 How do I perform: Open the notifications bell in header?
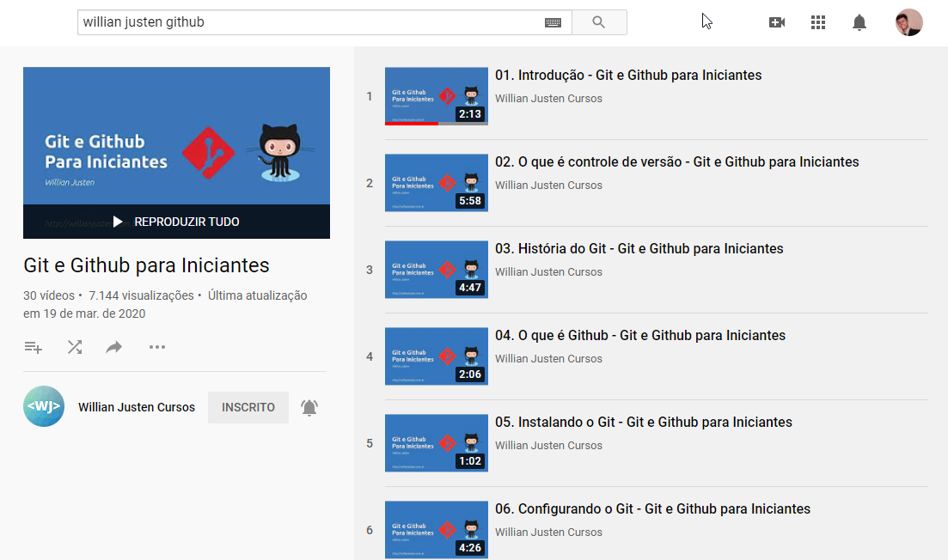tap(859, 23)
